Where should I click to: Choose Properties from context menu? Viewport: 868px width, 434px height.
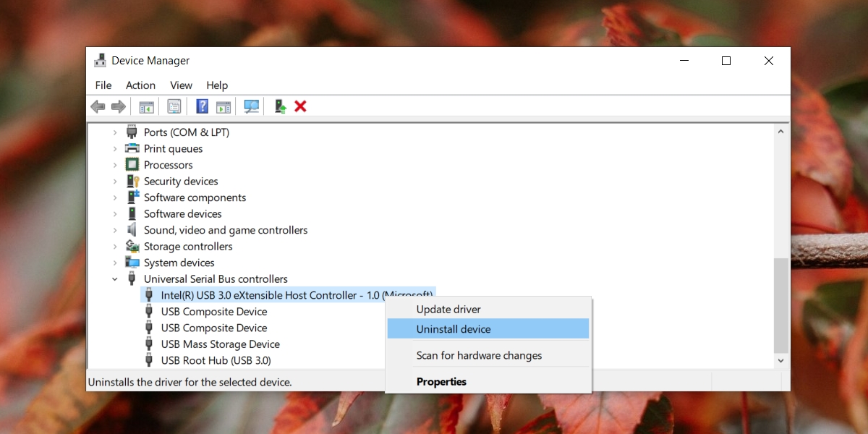click(x=488, y=382)
